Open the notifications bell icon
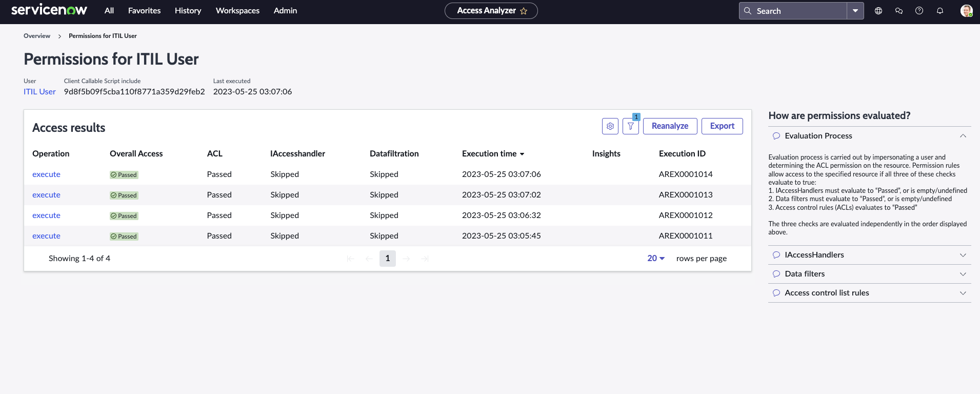Image resolution: width=980 pixels, height=394 pixels. coord(940,11)
